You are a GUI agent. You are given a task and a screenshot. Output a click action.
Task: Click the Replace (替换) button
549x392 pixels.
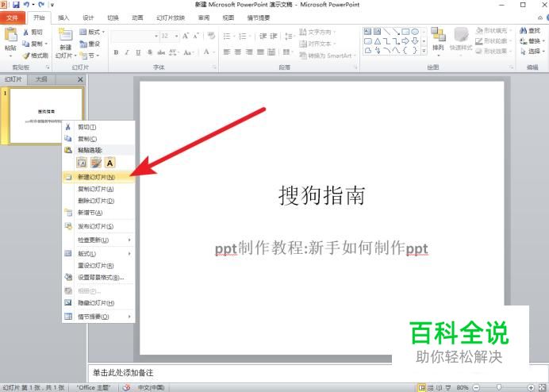pyautogui.click(x=532, y=41)
